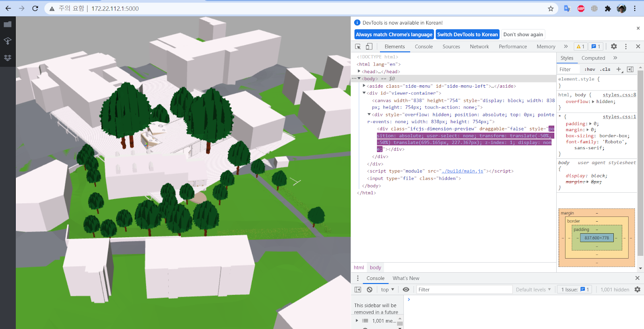Focus the console Filter field

point(464,290)
